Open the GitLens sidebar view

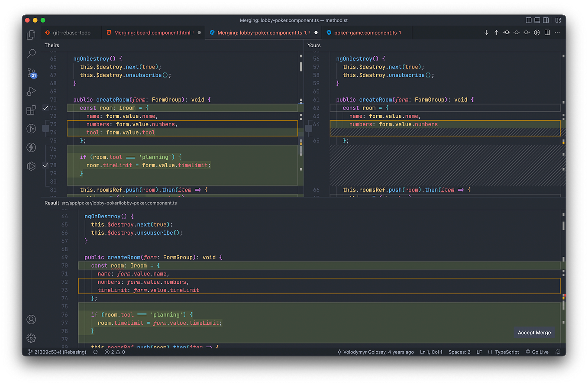[31, 129]
